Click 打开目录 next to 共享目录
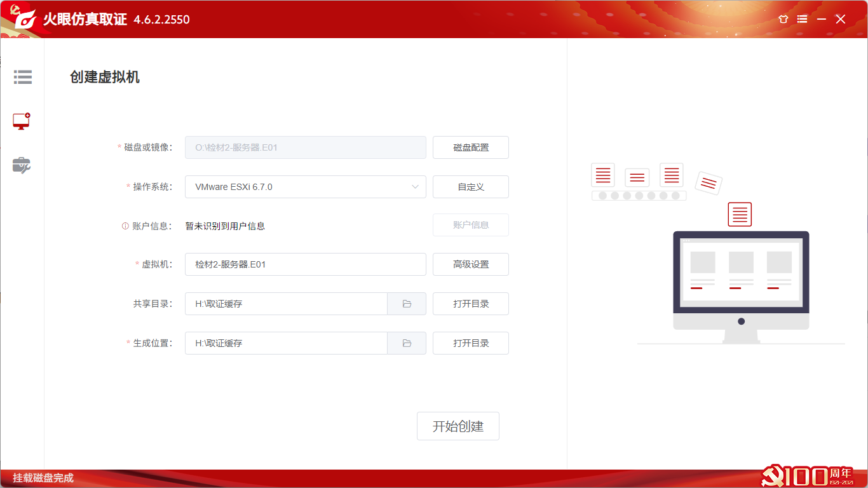 point(471,304)
